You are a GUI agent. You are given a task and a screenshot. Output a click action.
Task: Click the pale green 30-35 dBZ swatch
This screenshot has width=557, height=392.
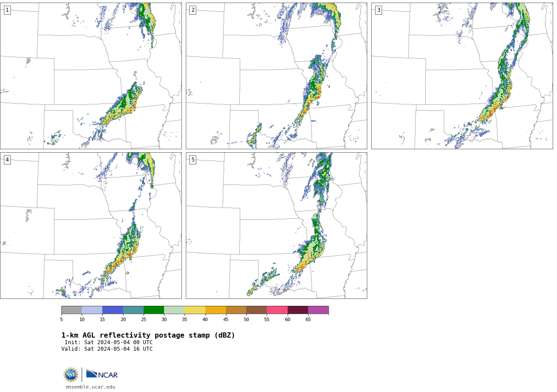(174, 310)
